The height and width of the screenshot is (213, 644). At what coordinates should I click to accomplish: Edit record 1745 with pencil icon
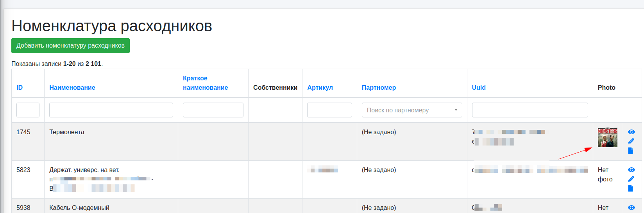pyautogui.click(x=631, y=141)
